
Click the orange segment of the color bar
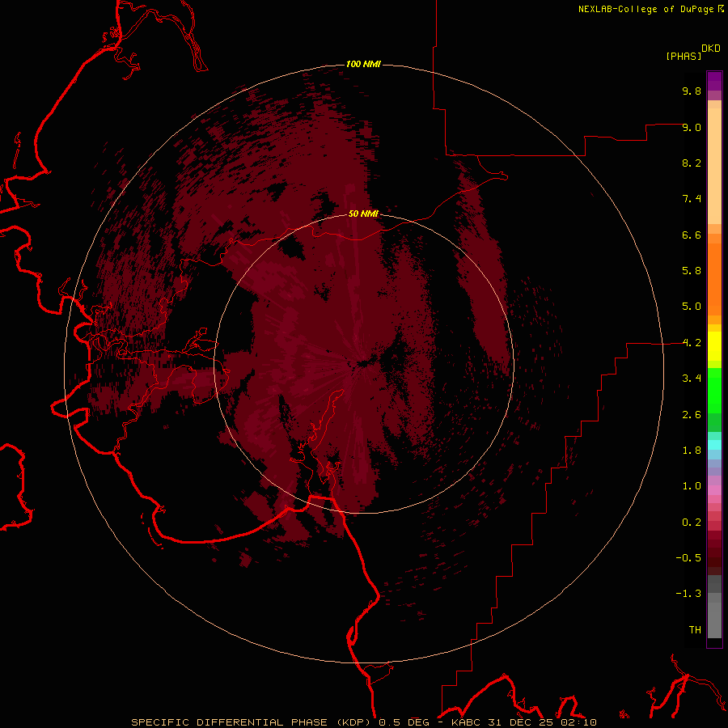coord(714,279)
